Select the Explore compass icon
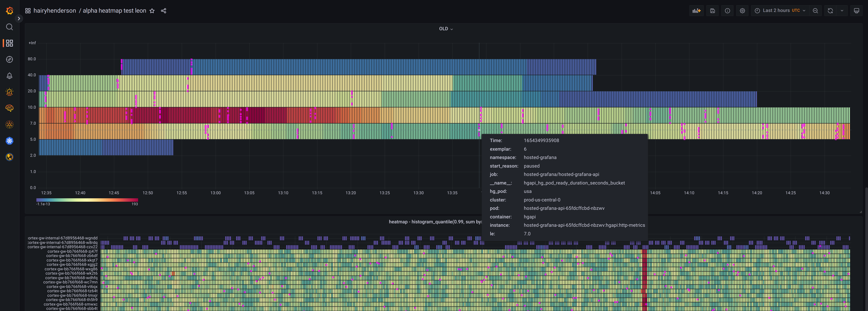The height and width of the screenshot is (311, 868). click(9, 59)
